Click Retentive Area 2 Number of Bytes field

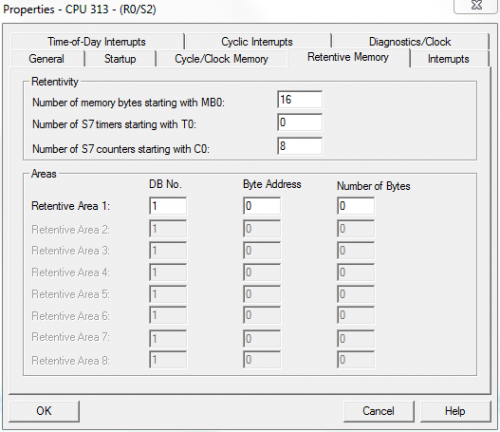(356, 228)
